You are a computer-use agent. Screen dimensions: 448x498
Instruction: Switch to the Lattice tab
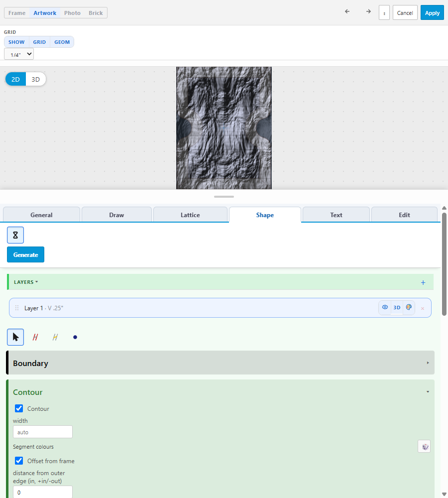190,215
